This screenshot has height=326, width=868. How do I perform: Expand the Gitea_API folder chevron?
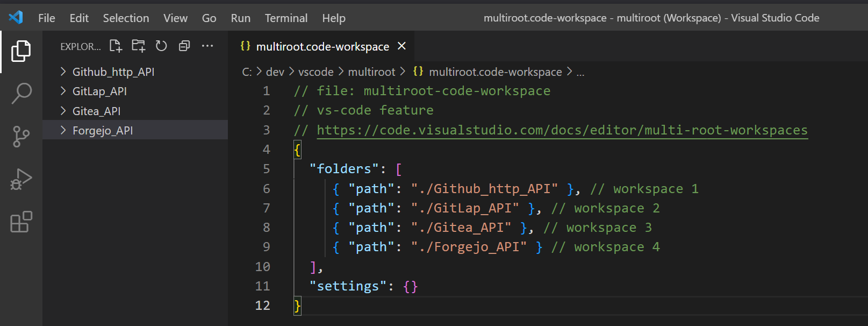63,111
